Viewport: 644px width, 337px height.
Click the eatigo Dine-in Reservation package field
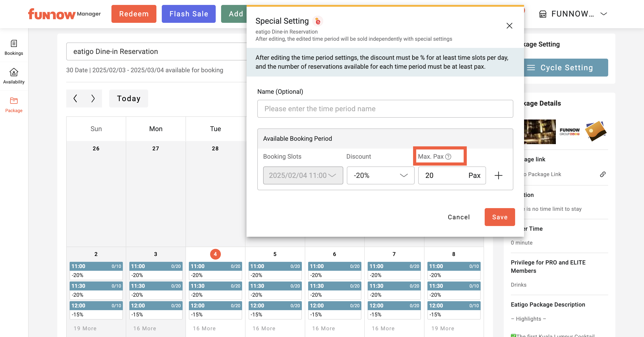click(156, 51)
